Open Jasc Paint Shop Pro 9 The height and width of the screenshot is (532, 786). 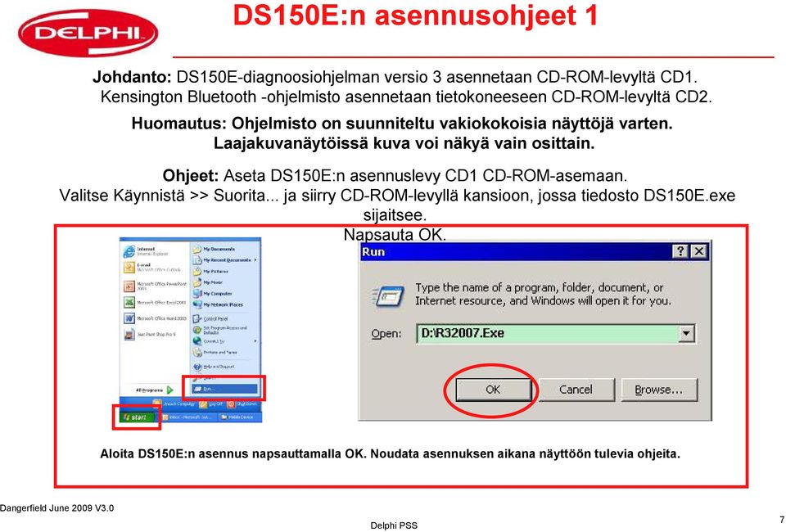[149, 334]
